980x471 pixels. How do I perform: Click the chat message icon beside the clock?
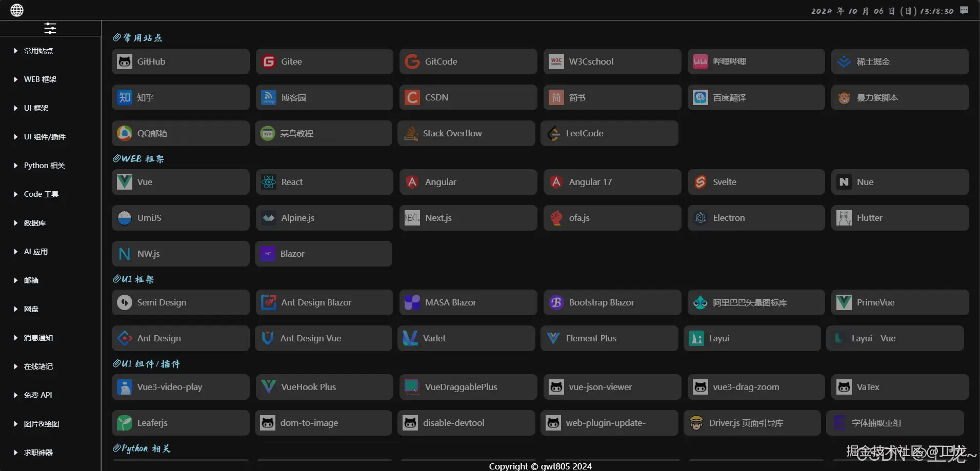[964, 10]
